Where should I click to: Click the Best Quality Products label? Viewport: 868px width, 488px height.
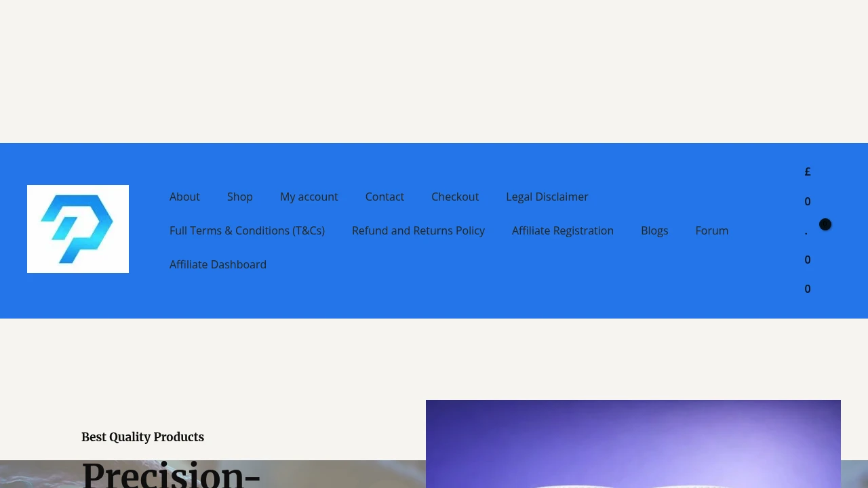pos(142,436)
